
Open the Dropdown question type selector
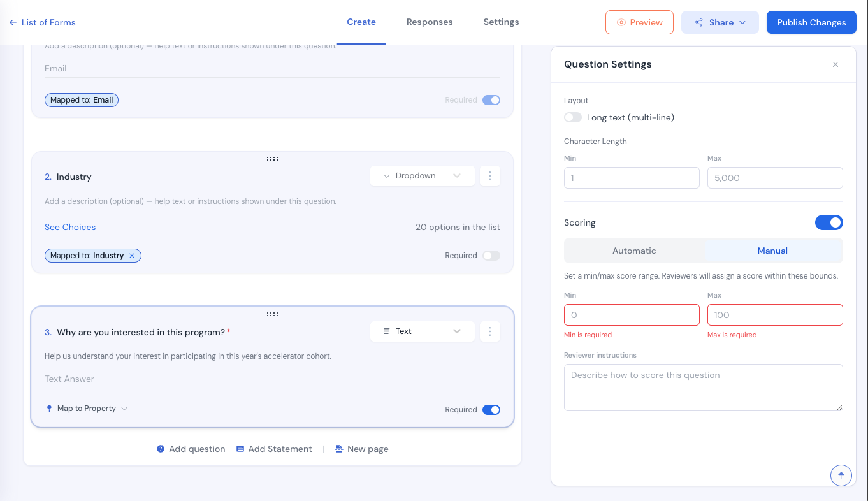point(422,176)
